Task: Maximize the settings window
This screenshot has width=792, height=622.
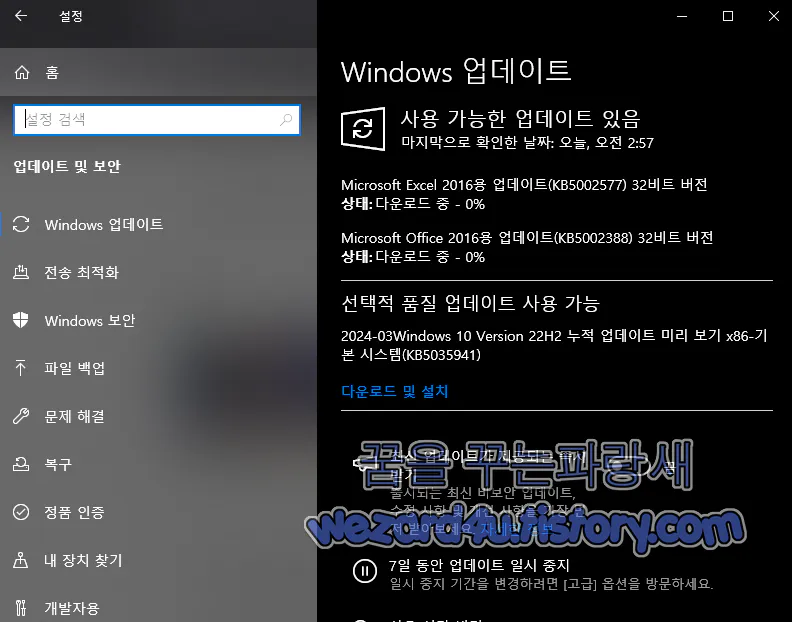Action: (728, 16)
